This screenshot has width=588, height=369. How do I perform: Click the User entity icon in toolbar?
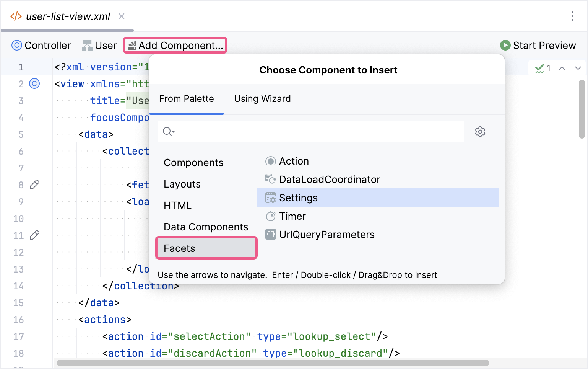pyautogui.click(x=87, y=46)
